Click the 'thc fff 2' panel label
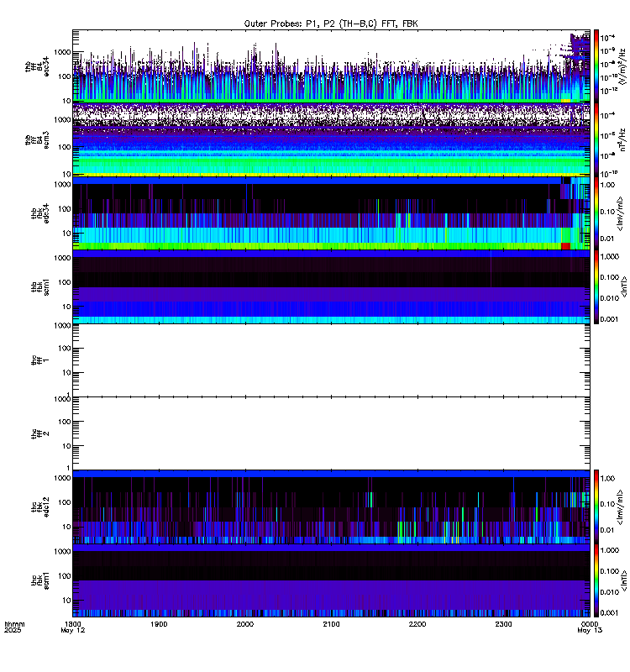The height and width of the screenshot is (672, 630). 39,433
